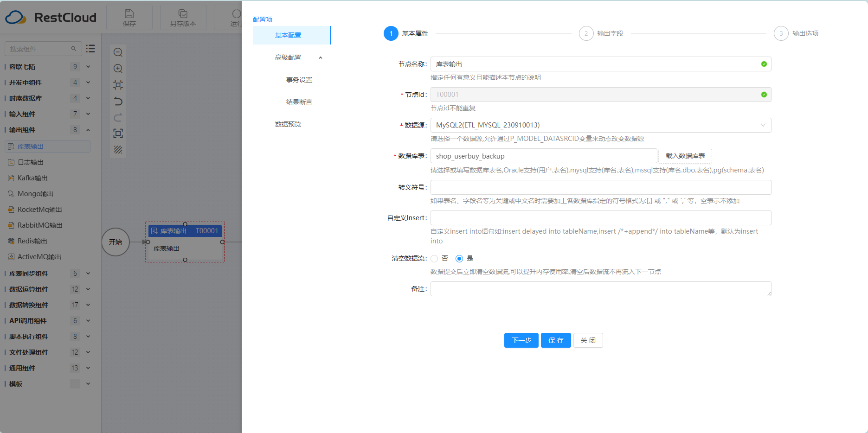Viewport: 868px width, 433px height.
Task: Click the 开始 node on canvas
Action: [116, 242]
